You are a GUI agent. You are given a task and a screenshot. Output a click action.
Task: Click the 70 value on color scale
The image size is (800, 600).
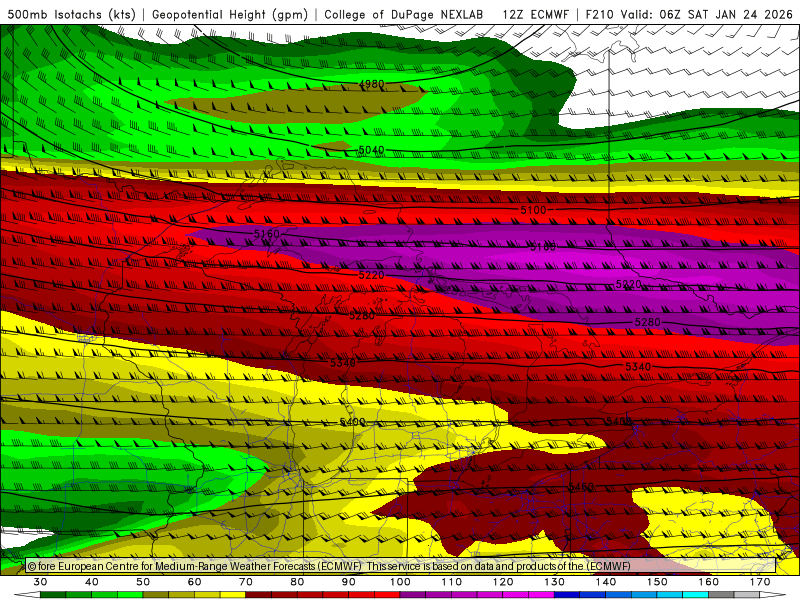tap(246, 582)
